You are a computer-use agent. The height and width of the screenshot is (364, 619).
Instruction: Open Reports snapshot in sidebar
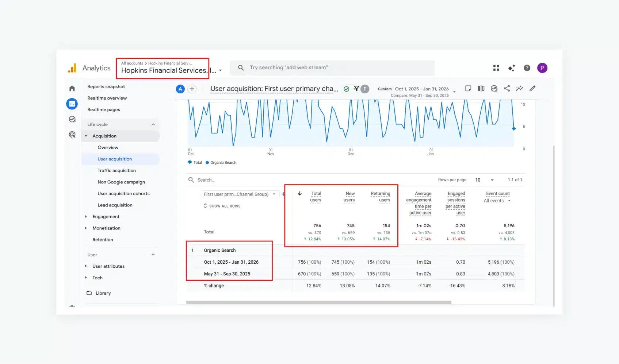106,87
